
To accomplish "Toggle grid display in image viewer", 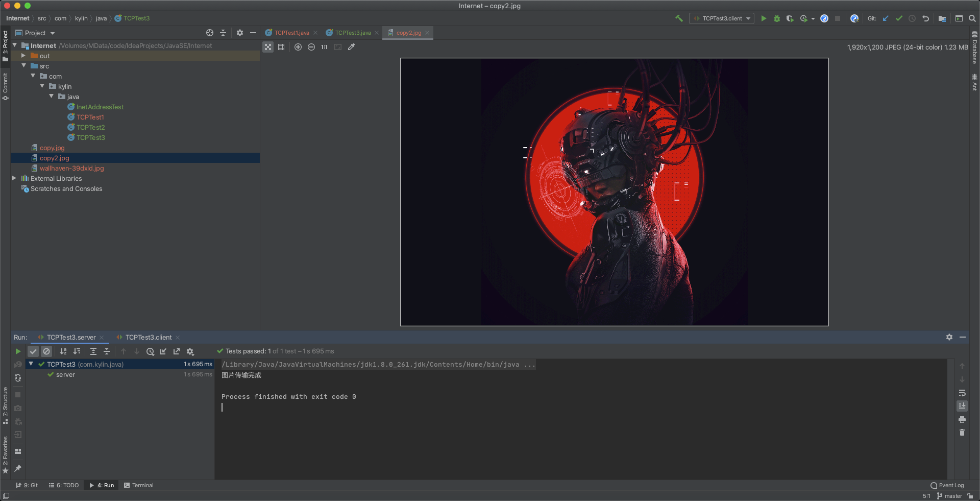I will point(281,47).
